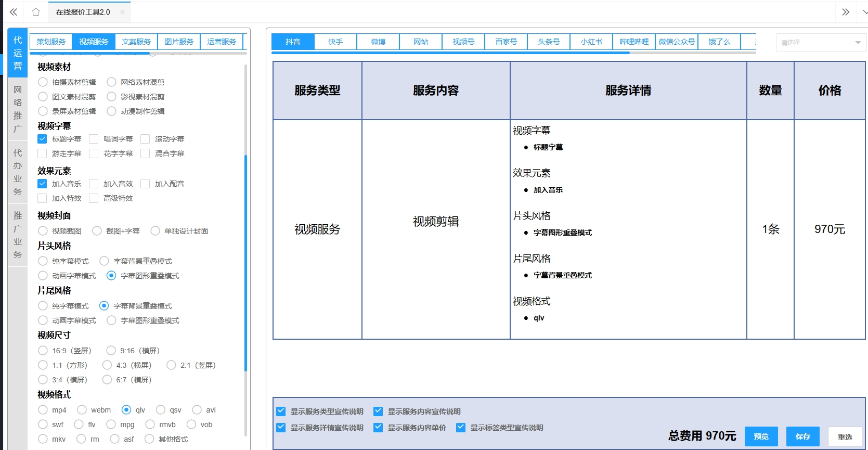Select the 网站 platform tab
Viewport: 868px width, 450px height.
(421, 42)
